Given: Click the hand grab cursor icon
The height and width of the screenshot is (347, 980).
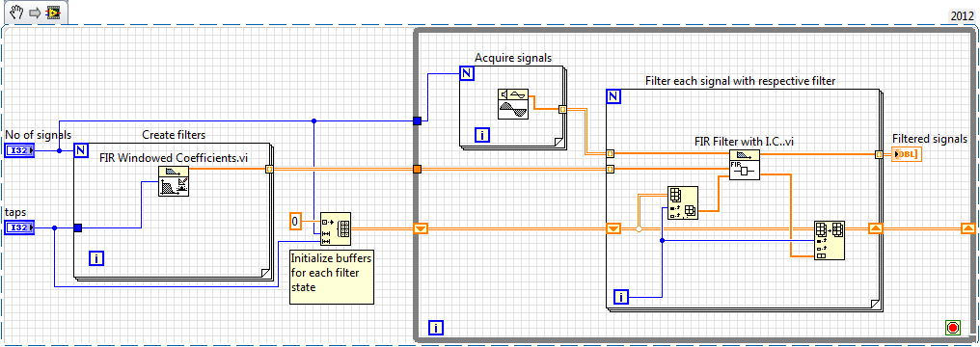Looking at the screenshot, I should click(x=16, y=12).
